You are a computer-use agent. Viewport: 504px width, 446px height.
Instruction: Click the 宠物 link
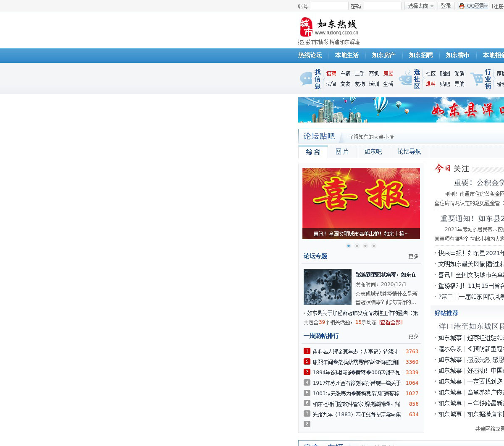pos(360,84)
